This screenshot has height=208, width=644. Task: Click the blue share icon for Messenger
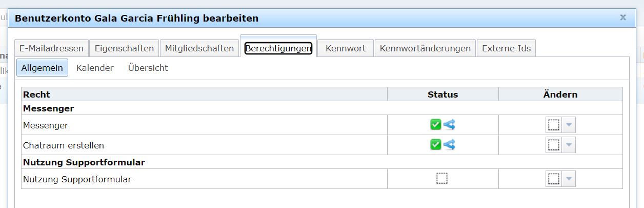click(449, 125)
